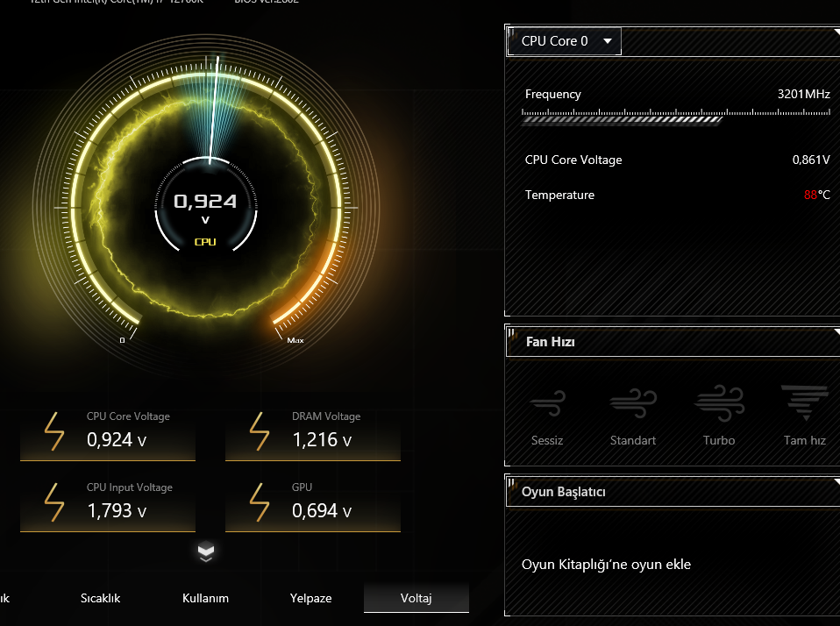Viewport: 840px width, 626px height.
Task: Switch to the Kullanım tab
Action: (205, 598)
